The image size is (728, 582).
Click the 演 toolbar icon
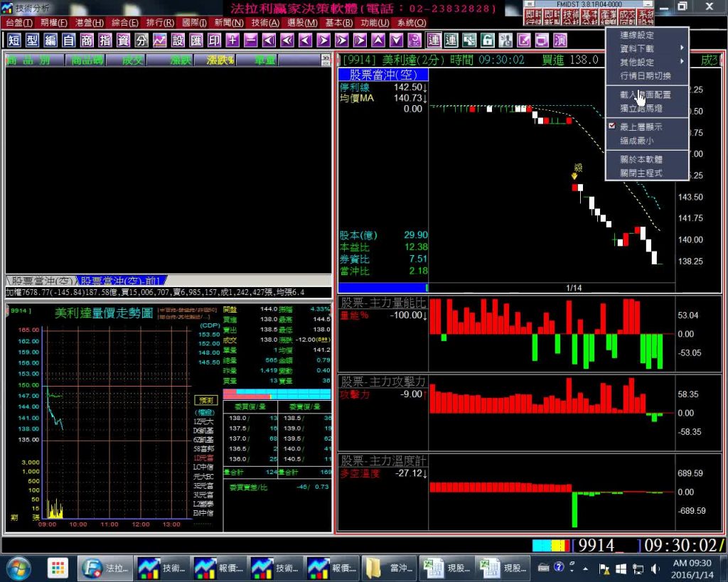[x=560, y=41]
